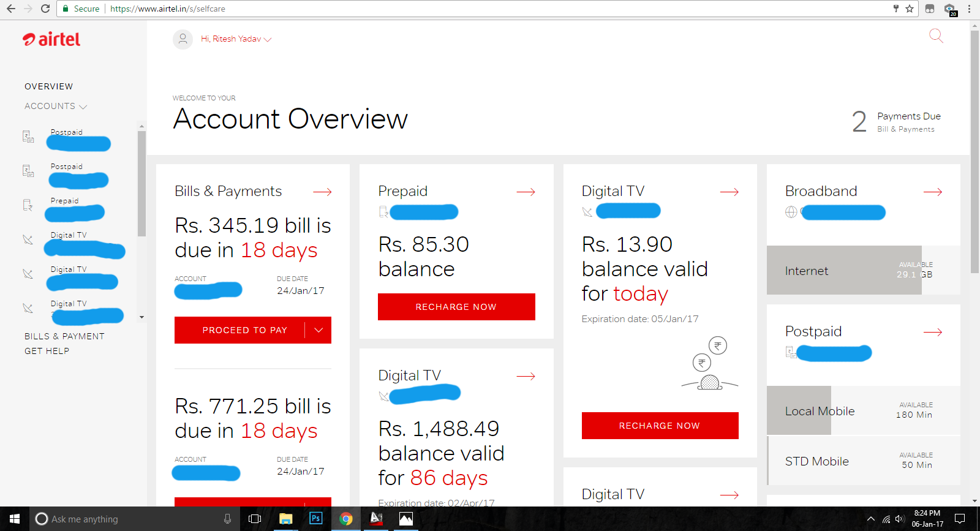Viewport: 980px width, 531px height.
Task: Select OVERVIEW in sidebar
Action: pyautogui.click(x=48, y=86)
